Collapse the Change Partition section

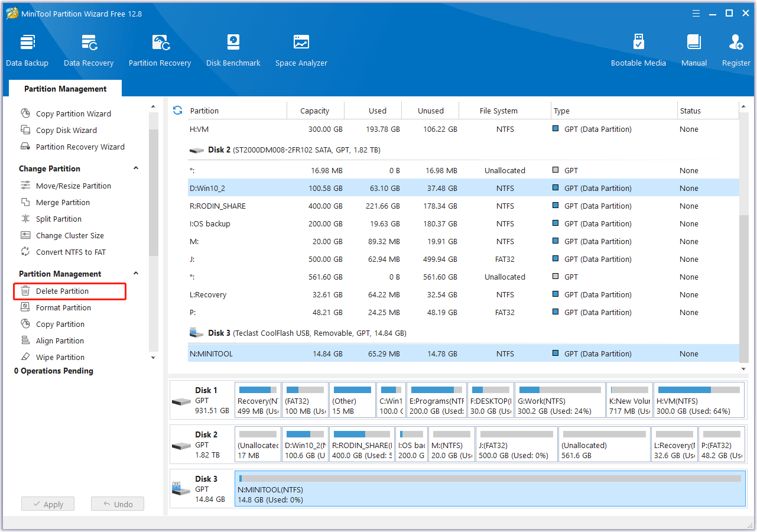click(136, 168)
